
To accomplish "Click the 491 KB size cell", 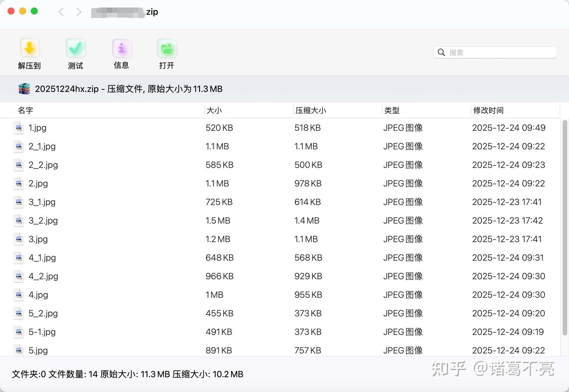I will 219,332.
